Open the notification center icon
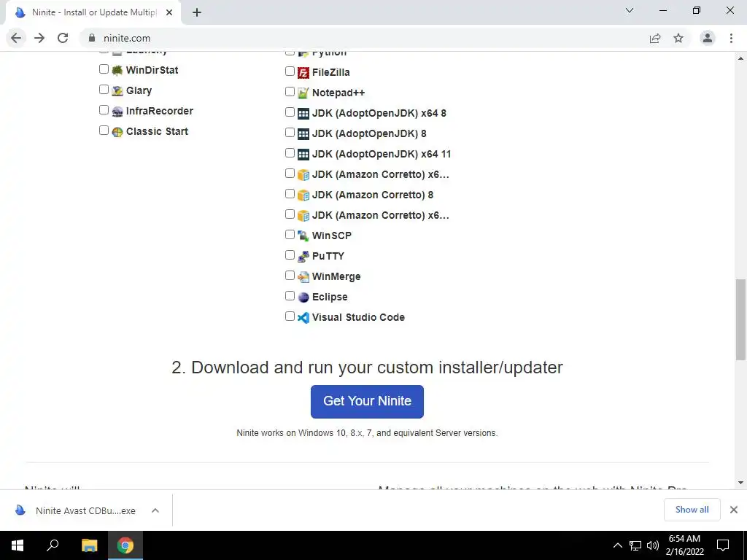 (723, 545)
